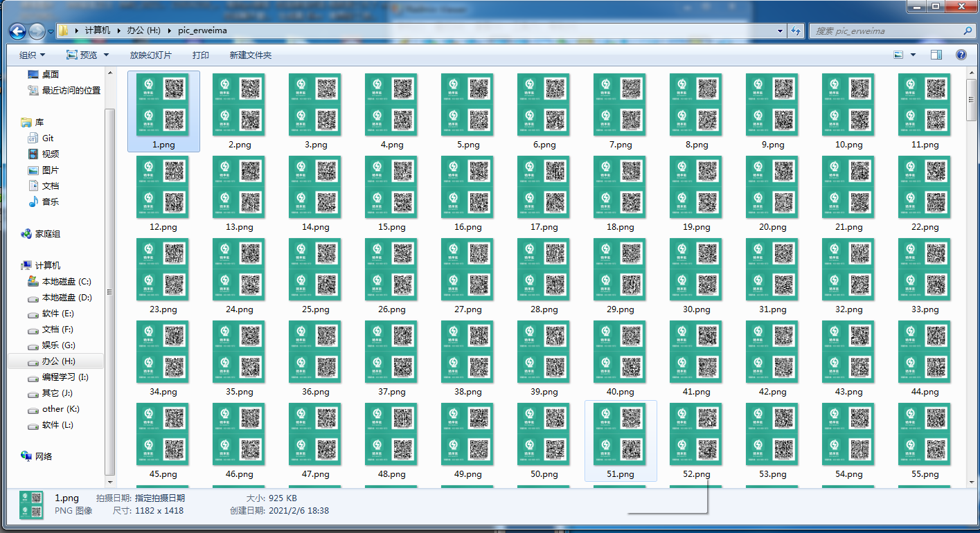Open 本地磁盘 (C:) drive

click(x=60, y=282)
